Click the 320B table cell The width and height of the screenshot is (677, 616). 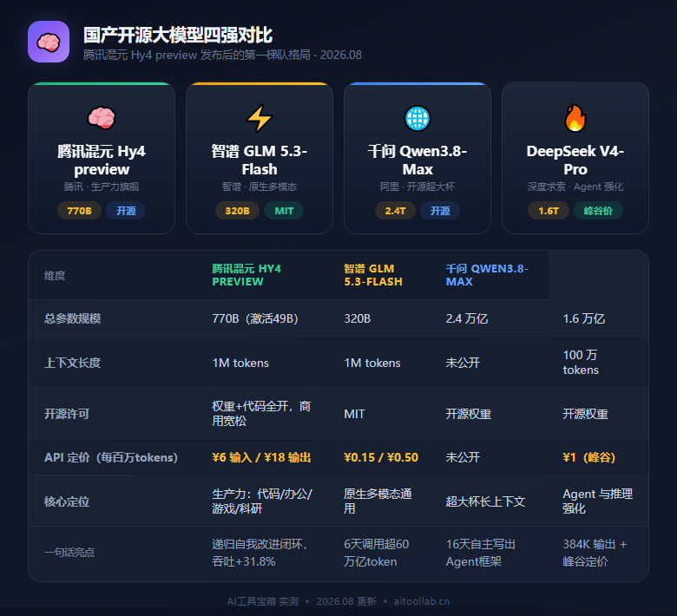pyautogui.click(x=357, y=318)
